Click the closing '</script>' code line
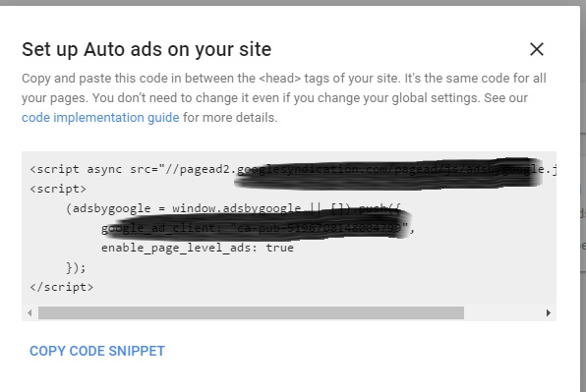Viewport: 586px width, 392px height. 62,287
